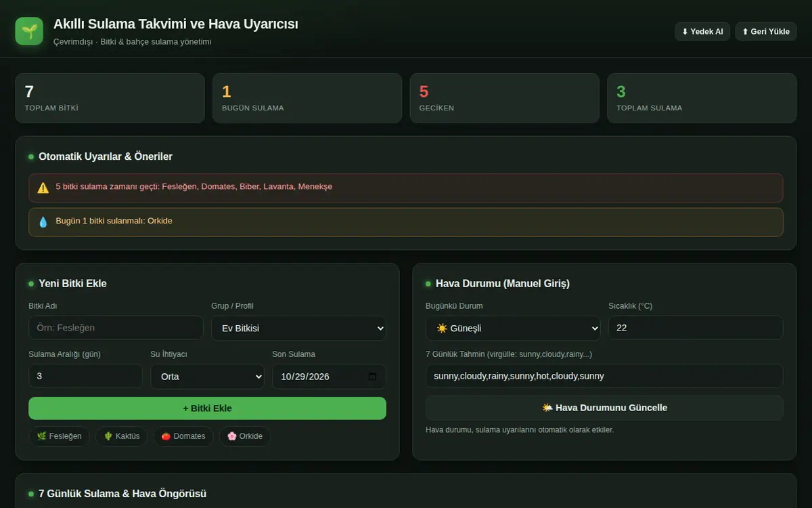Image resolution: width=812 pixels, height=508 pixels.
Task: Focus the Bitki Adı text field
Action: pos(116,328)
